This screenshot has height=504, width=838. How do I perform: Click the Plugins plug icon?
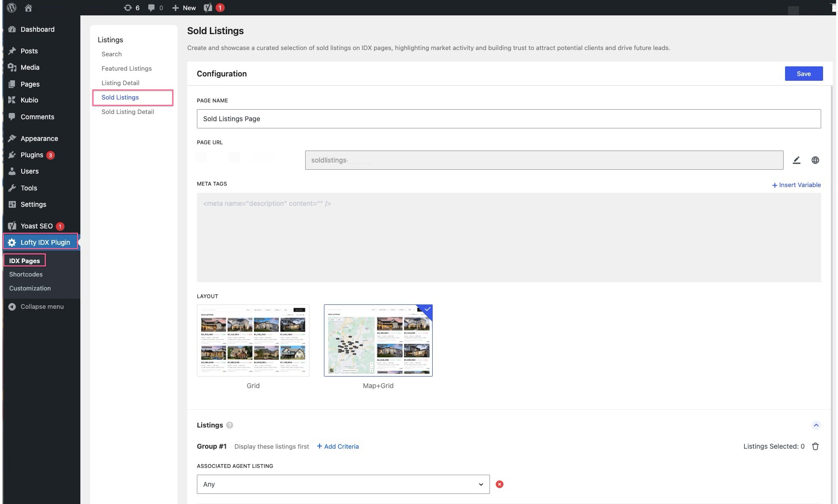tap(12, 155)
